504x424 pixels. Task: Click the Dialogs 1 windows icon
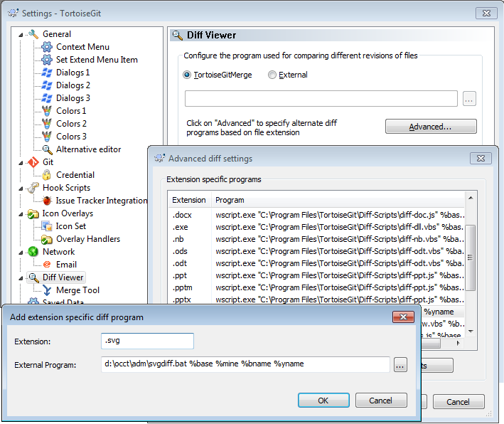pos(47,73)
